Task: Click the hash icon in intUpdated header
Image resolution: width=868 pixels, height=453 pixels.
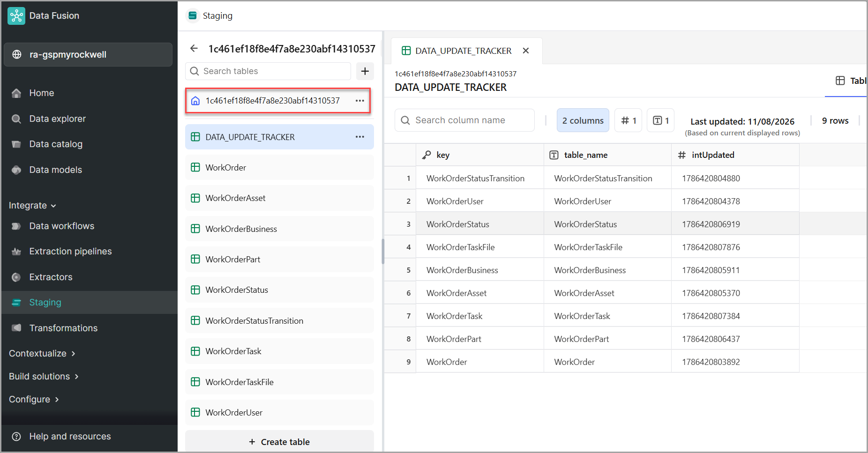Action: [682, 155]
